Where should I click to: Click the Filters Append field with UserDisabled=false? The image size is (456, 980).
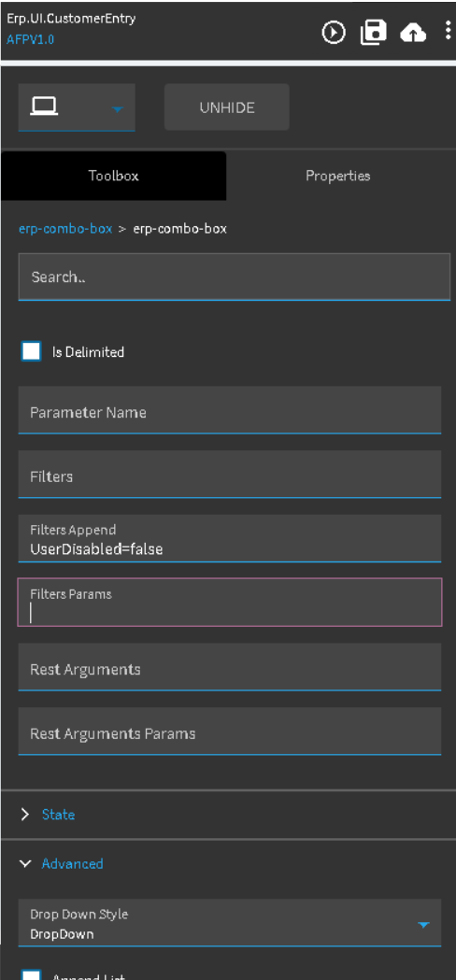click(x=230, y=539)
